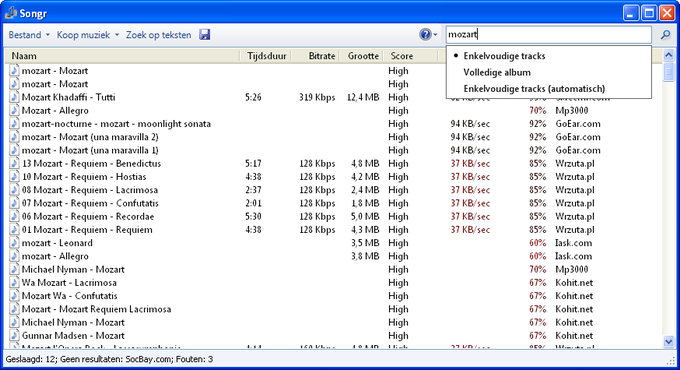Click music icon for 08 Mozart - Requiem - Lacrimosa

(x=14, y=190)
